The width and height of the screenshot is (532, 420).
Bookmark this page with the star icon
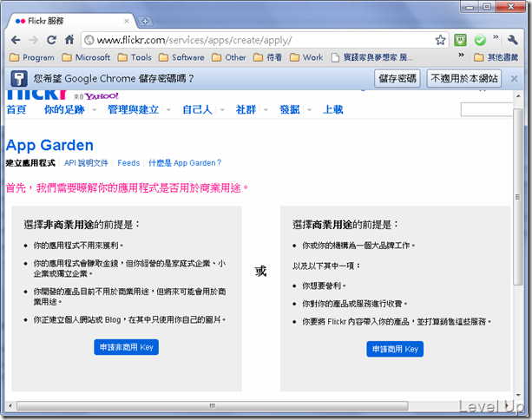(440, 40)
